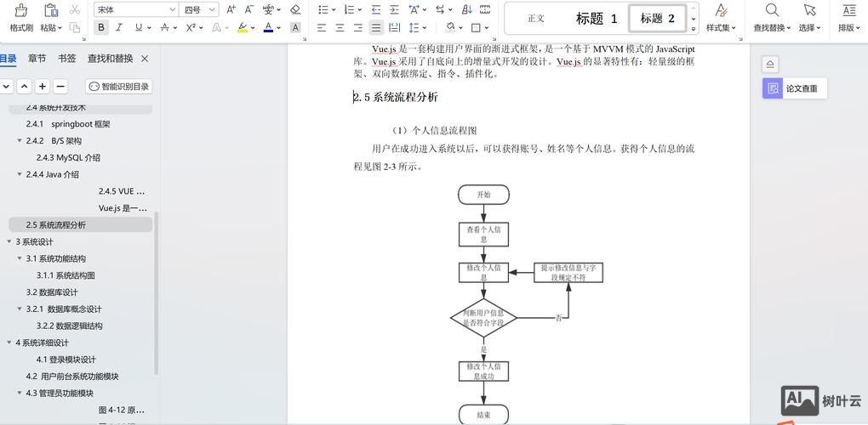Viewport: 868px width, 425px height.
Task: Click the minus button in outline toolbar
Action: [x=60, y=86]
